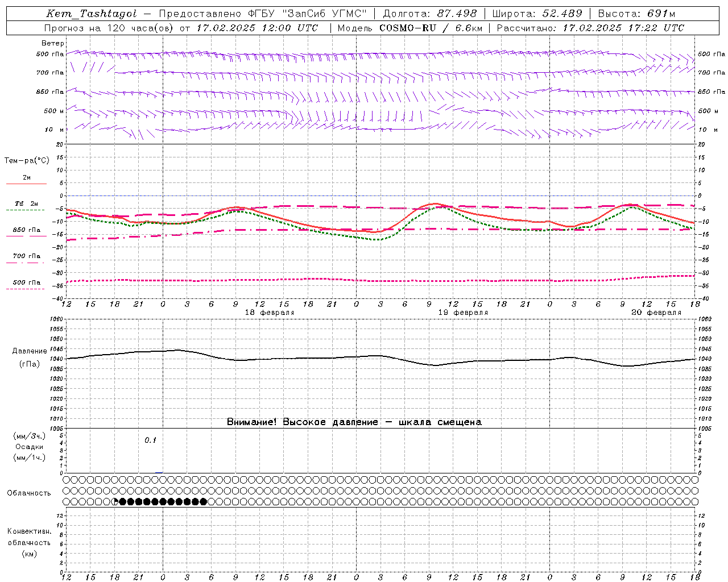The height and width of the screenshot is (582, 728).
Task: Click the Широта: 52.489 value
Action: click(537, 14)
